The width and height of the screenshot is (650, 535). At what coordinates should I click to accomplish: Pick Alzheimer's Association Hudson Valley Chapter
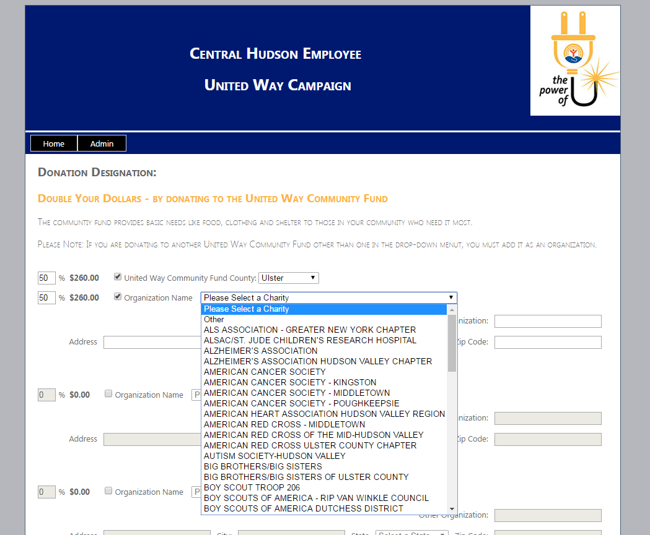coord(324,361)
